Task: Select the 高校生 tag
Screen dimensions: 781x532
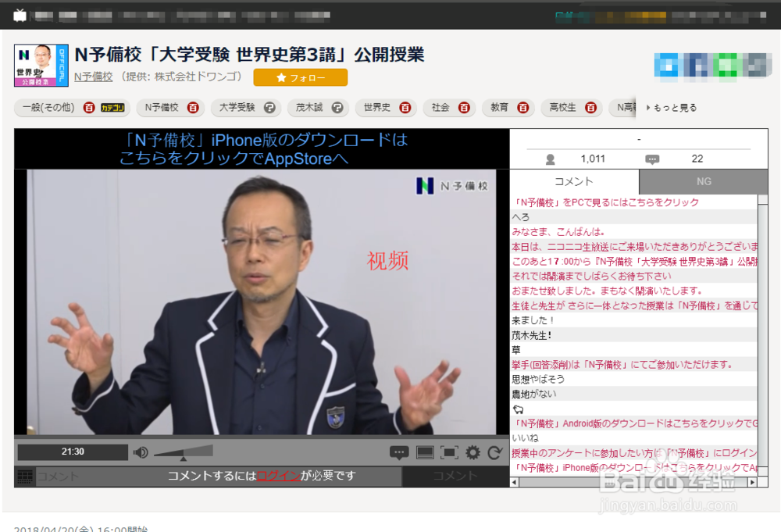Action: [x=562, y=108]
